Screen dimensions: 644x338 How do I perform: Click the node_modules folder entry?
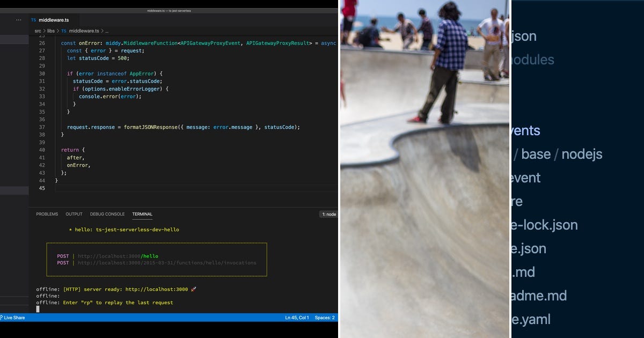533,60
